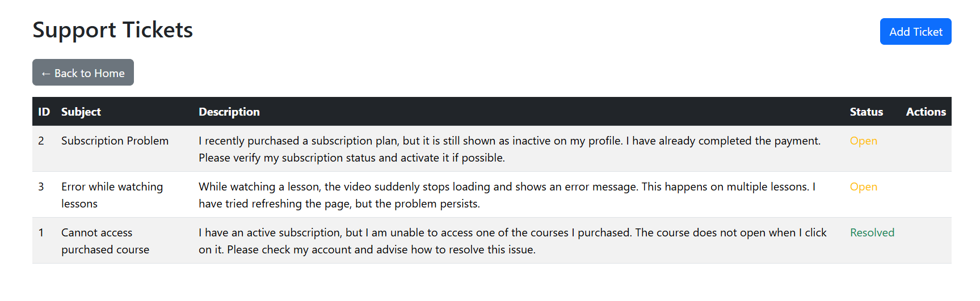Click the Resolved status label
980x301 pixels.
point(872,232)
